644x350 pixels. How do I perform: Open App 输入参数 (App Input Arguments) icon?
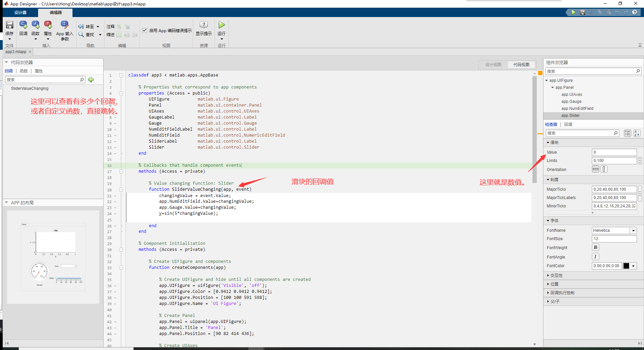[64, 25]
